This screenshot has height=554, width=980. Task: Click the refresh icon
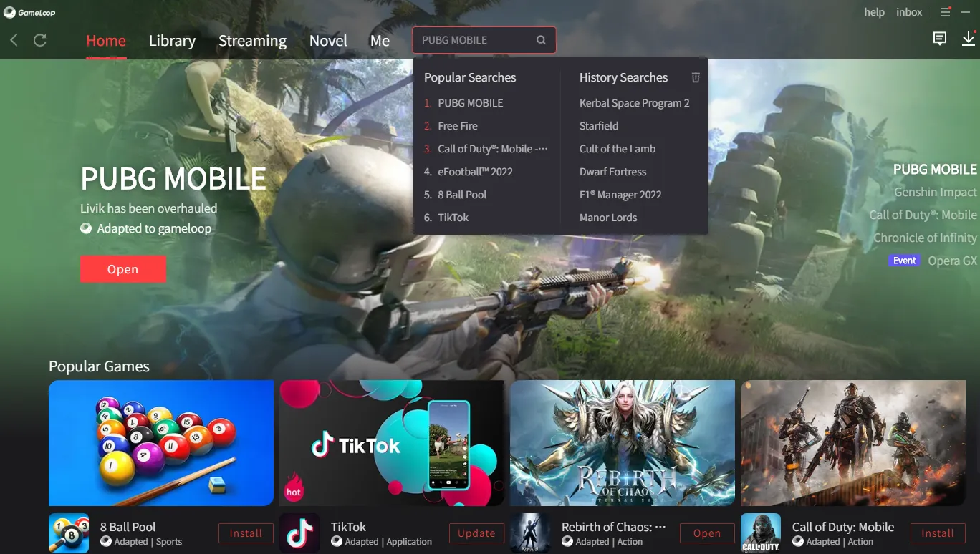click(x=40, y=40)
